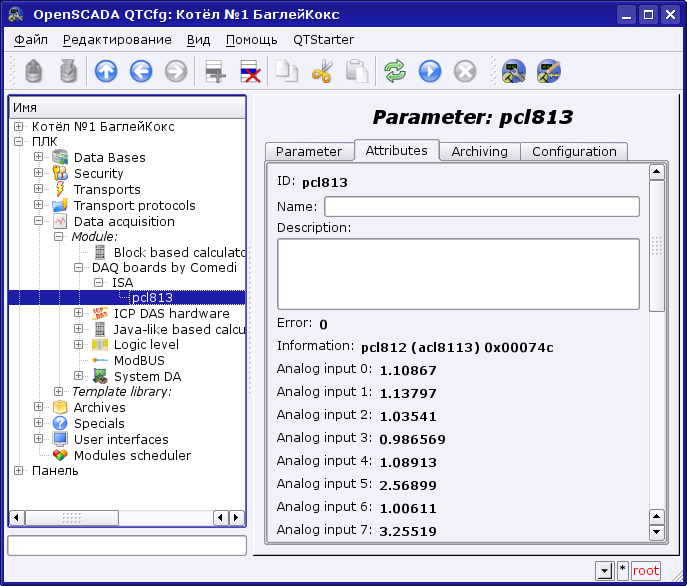Expand the Archives tree node
Screen dimensions: 687x586
(38, 407)
